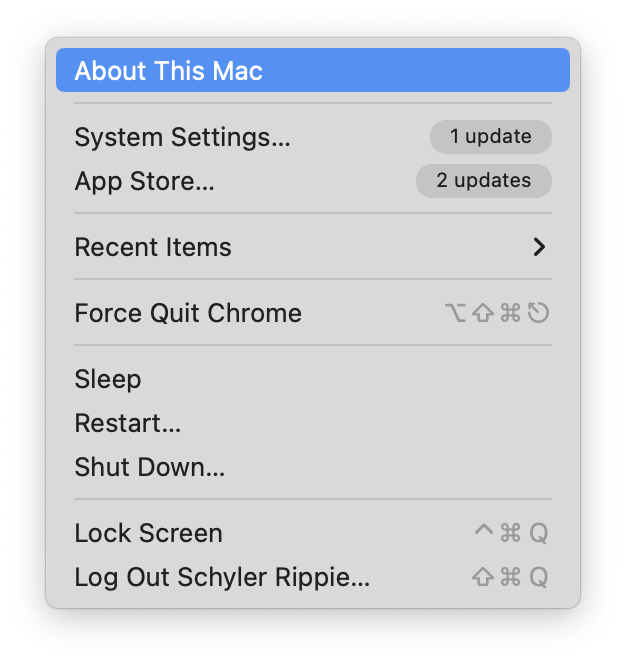Click the Option key symbol beside Force Quit

click(x=456, y=314)
